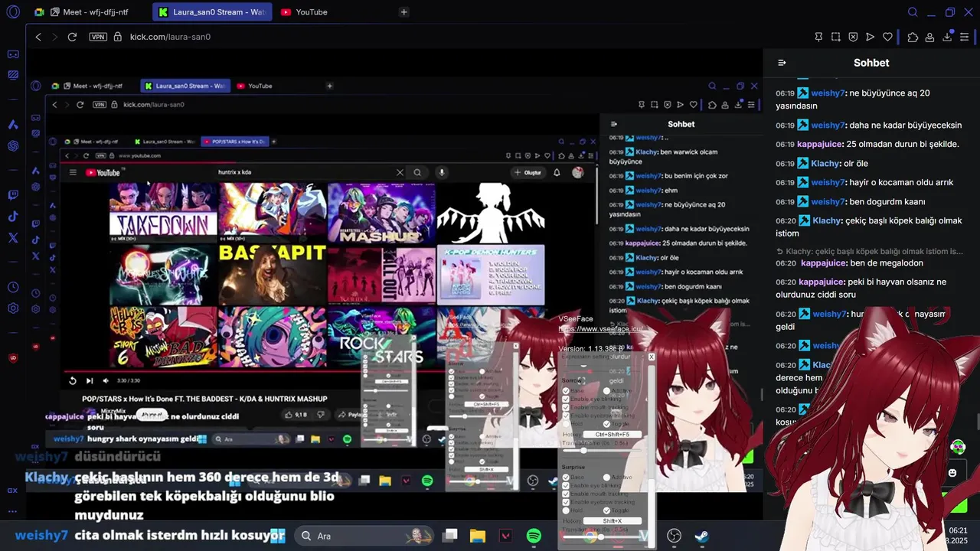Click the site lock icon in address bar

(x=117, y=37)
